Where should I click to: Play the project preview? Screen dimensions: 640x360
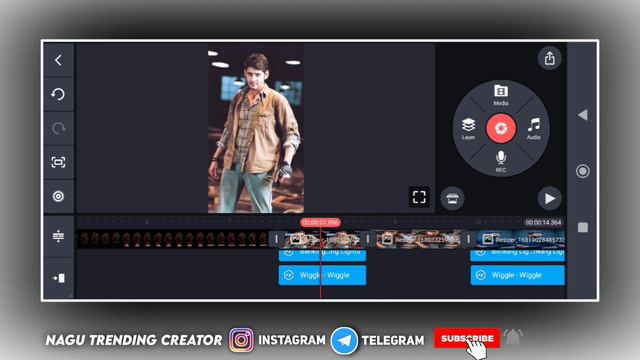(x=549, y=199)
